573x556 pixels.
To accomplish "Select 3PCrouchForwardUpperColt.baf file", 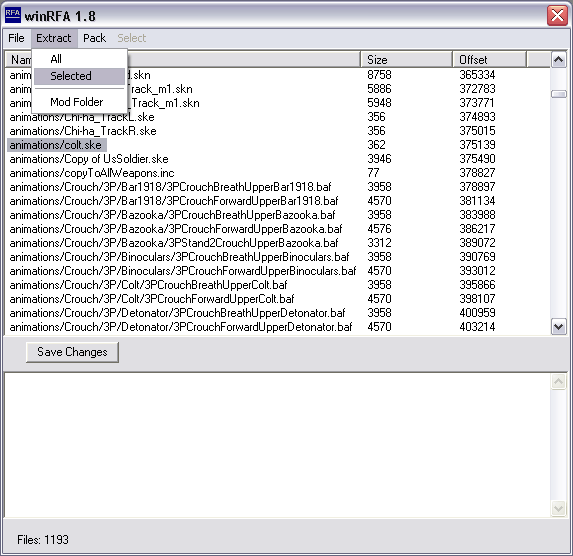I will [152, 299].
